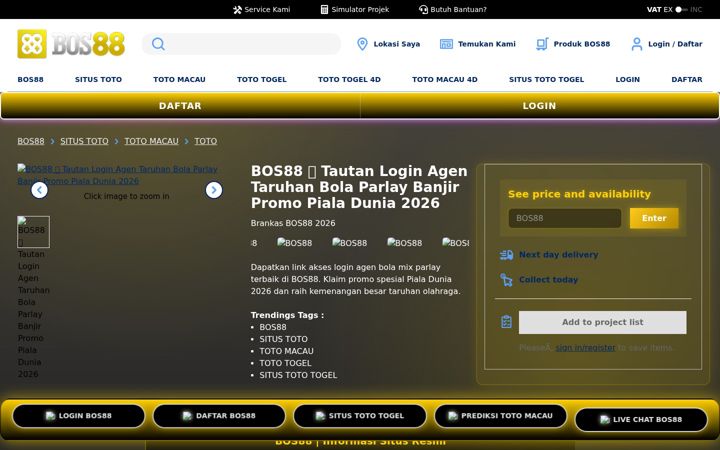This screenshot has height=450, width=720.
Task: Open the TOTO TOGEL menu item
Action: (x=262, y=79)
